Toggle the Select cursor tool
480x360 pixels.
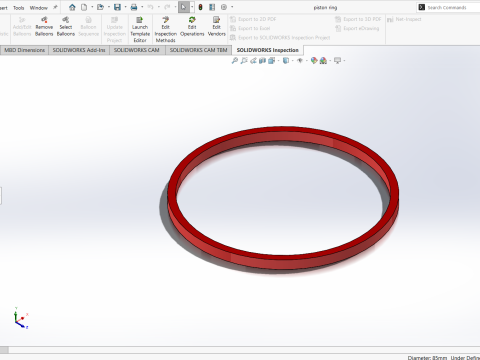[184, 7]
